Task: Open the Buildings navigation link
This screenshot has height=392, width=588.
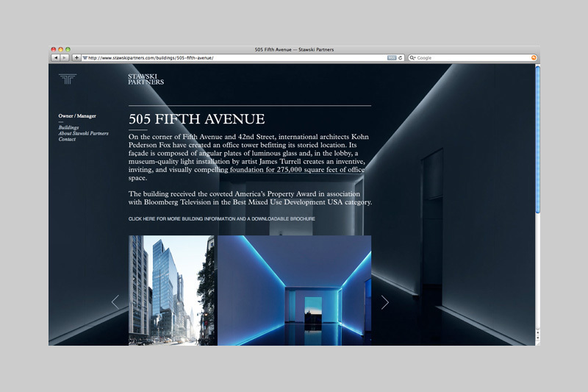Action: (x=68, y=127)
